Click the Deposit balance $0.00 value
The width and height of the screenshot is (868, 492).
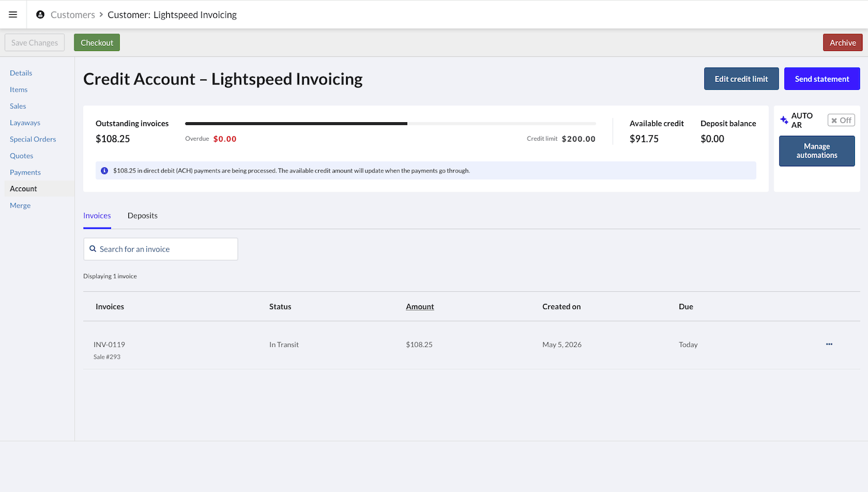click(x=712, y=138)
